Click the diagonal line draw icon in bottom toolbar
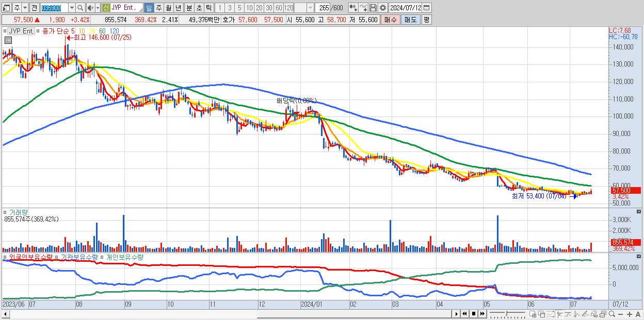This screenshot has width=644, height=320. click(585, 314)
